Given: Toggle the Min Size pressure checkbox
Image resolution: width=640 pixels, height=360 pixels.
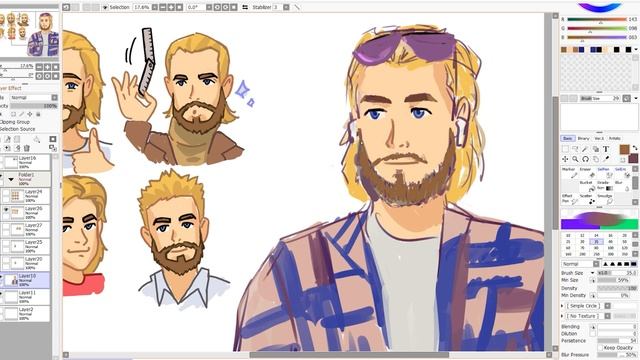Looking at the screenshot, I should point(593,280).
